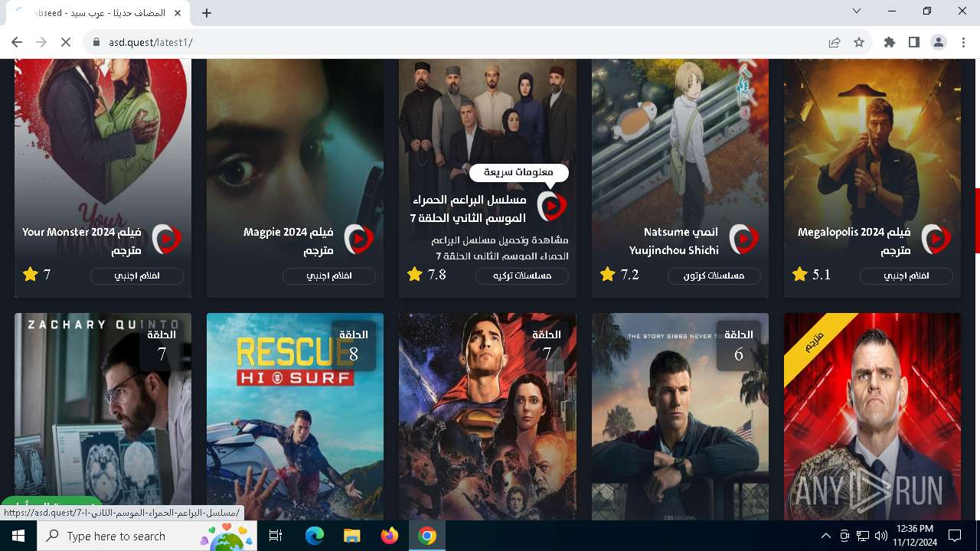Open the Zachary Quinto episode 7 poster
This screenshot has height=551, width=980.
103,416
